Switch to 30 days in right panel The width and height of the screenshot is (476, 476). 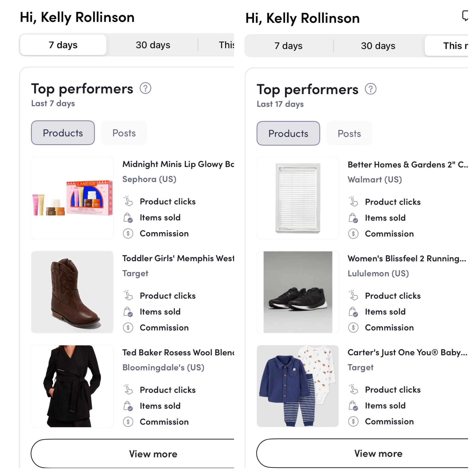click(378, 46)
